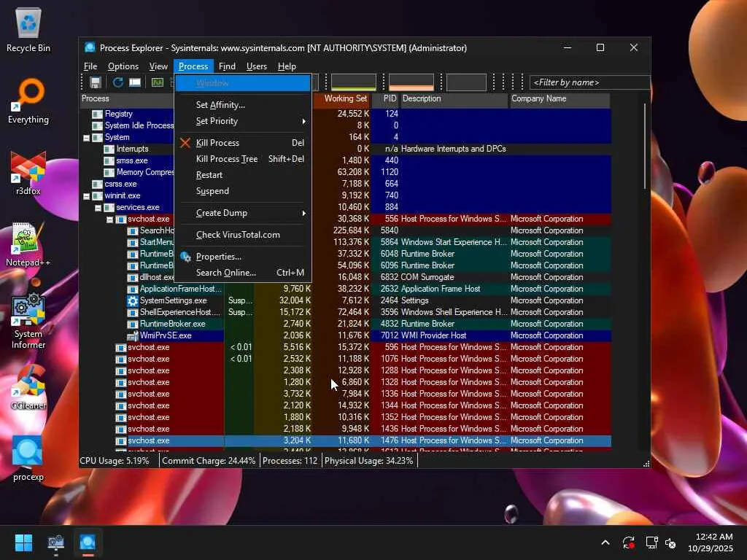The width and height of the screenshot is (747, 560).
Task: Click the Properties menu item icon
Action: 185,257
